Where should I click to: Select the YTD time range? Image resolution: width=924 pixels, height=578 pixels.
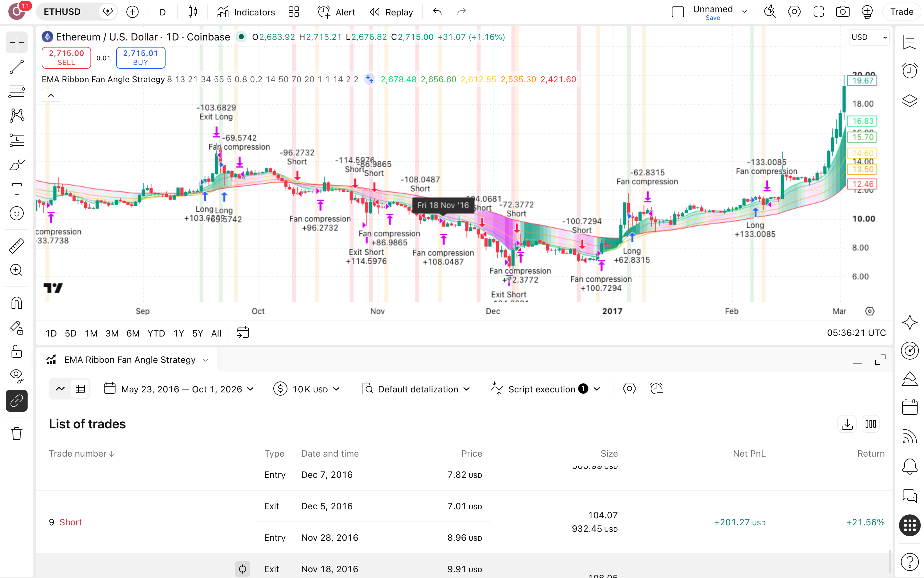[x=156, y=333]
